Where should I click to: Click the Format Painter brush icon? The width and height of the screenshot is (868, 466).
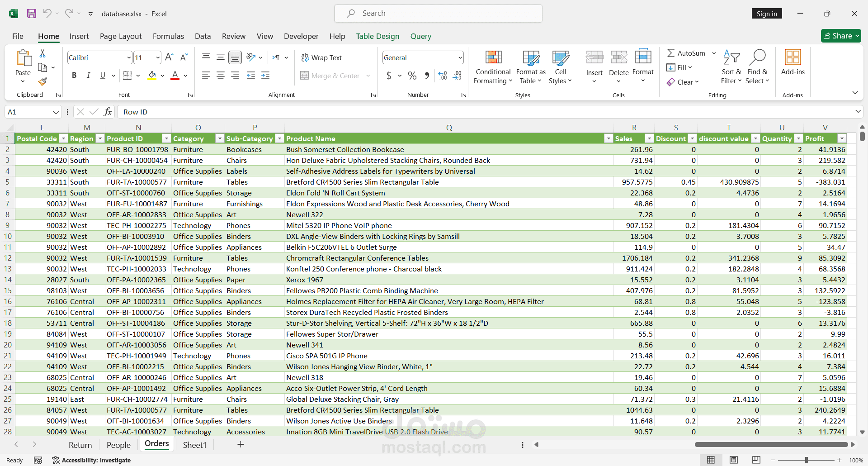tap(42, 81)
